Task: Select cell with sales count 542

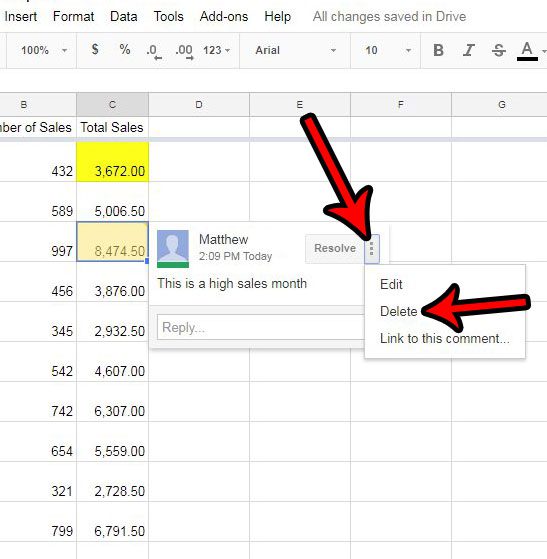Action: click(38, 361)
